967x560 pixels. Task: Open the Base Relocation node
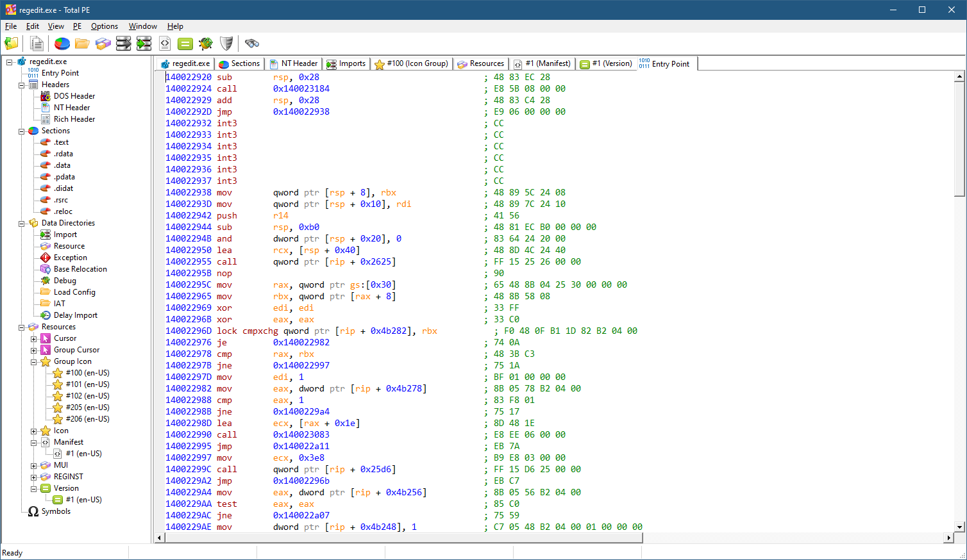(80, 269)
